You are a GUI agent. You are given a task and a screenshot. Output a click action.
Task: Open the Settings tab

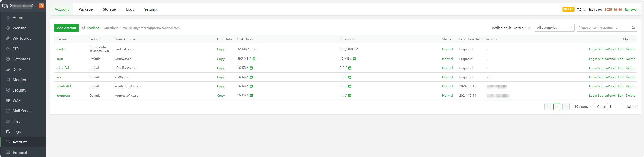[x=151, y=9]
